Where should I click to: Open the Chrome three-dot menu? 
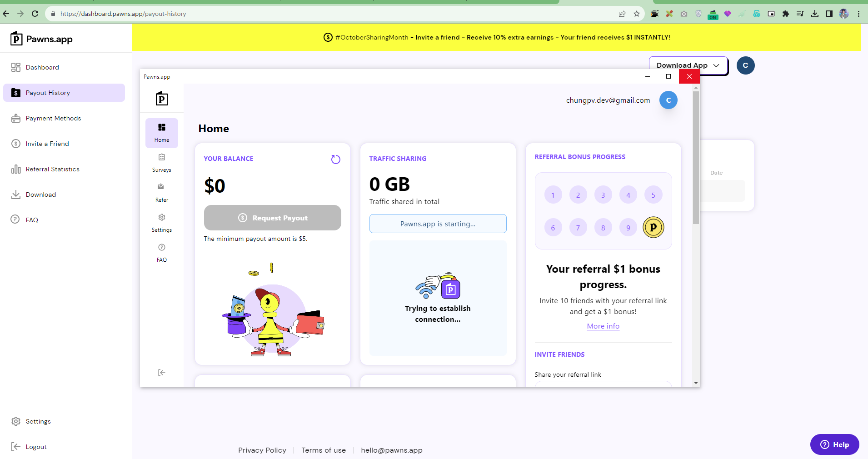[x=859, y=14]
